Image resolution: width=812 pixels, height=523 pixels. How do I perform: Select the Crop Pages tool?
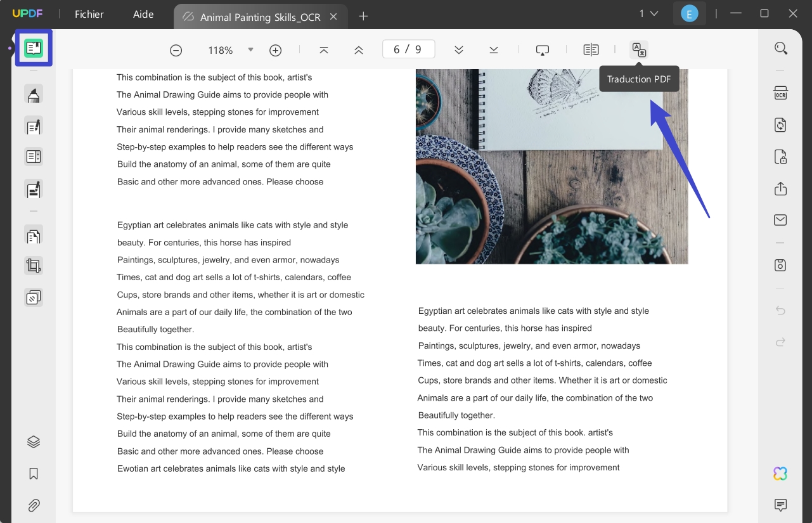[33, 265]
